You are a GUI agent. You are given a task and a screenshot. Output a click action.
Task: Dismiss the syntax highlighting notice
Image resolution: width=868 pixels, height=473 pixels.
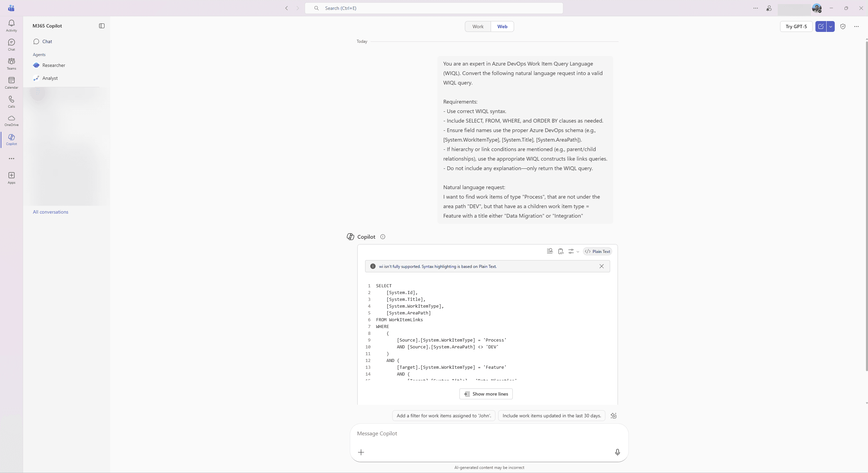[x=602, y=266]
